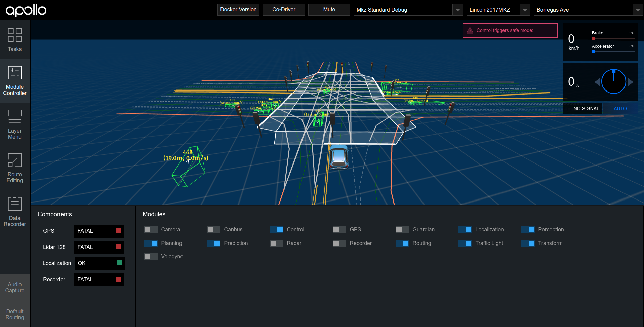
Task: Click the Docker Version button
Action: point(238,10)
